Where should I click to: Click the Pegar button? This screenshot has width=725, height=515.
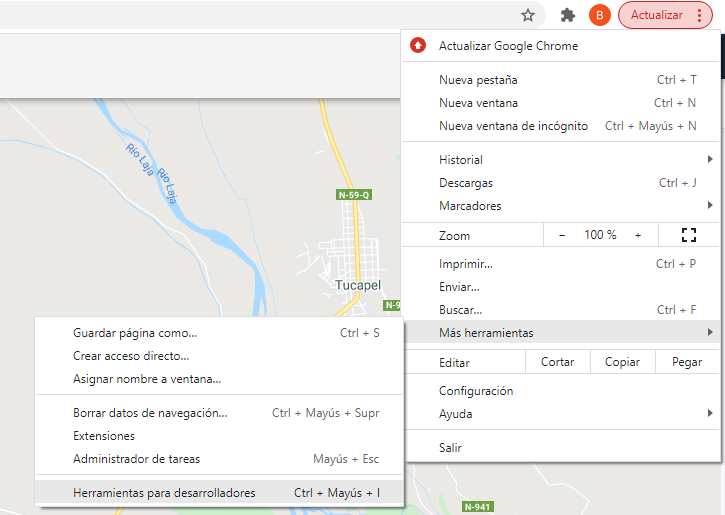687,362
